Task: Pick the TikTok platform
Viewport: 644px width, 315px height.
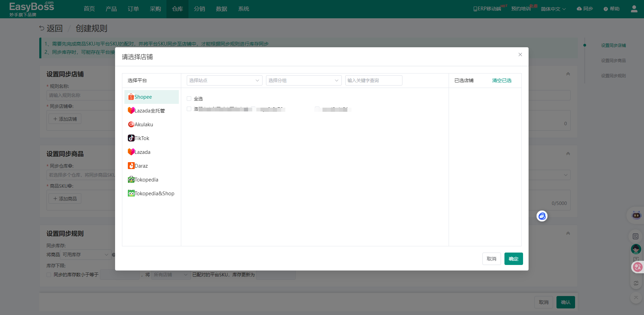Action: click(x=152, y=138)
